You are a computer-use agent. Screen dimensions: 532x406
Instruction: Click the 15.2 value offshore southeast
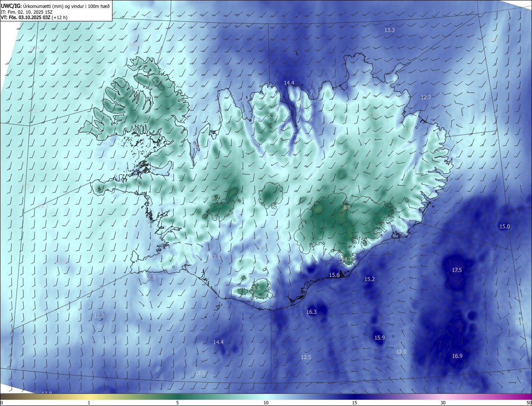pos(369,279)
